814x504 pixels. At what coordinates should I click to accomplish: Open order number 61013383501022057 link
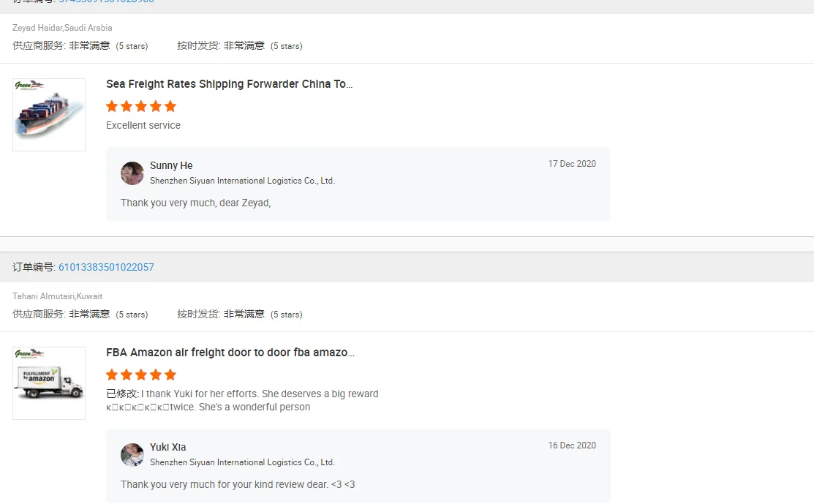[106, 267]
